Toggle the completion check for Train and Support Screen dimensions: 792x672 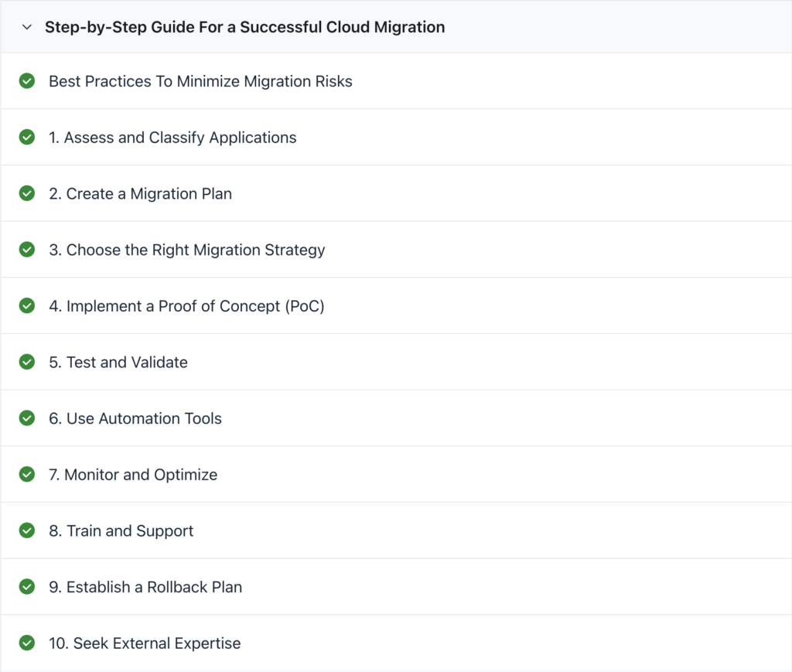click(27, 530)
